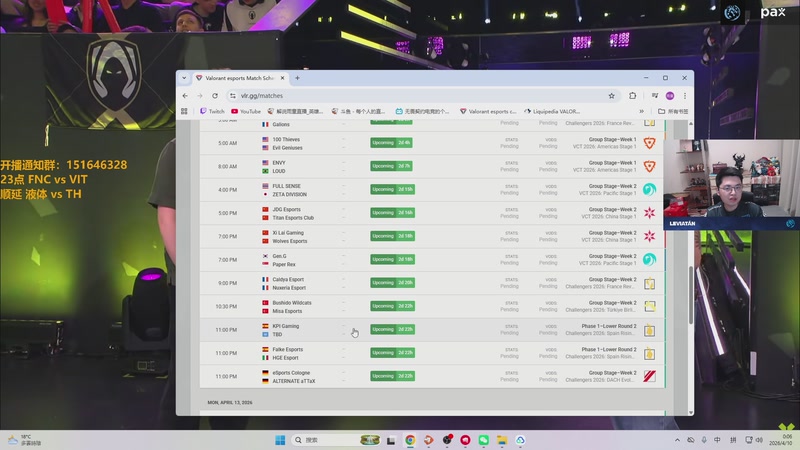Screen dimensions: 800x450
Task: Click the Upcoming badge for KPI Gaming match
Action: coord(392,330)
